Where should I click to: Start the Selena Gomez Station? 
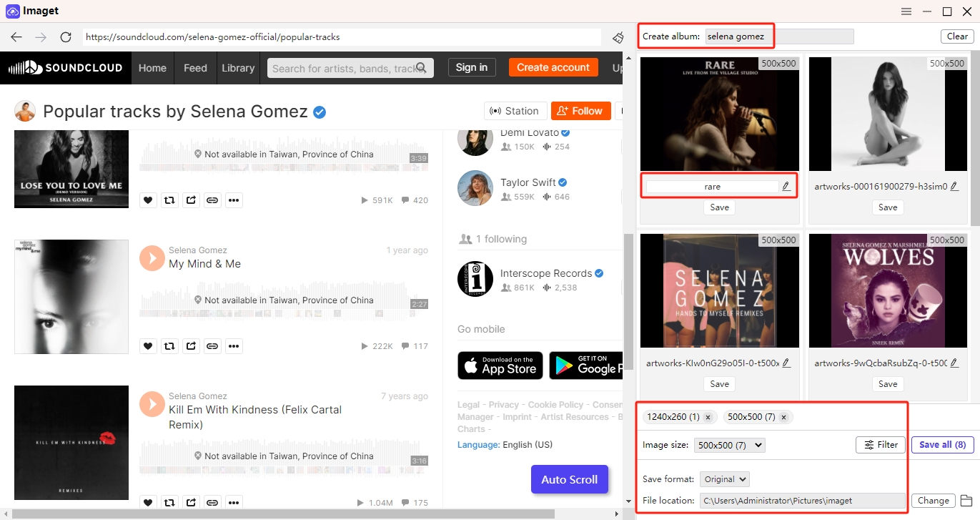pyautogui.click(x=515, y=111)
